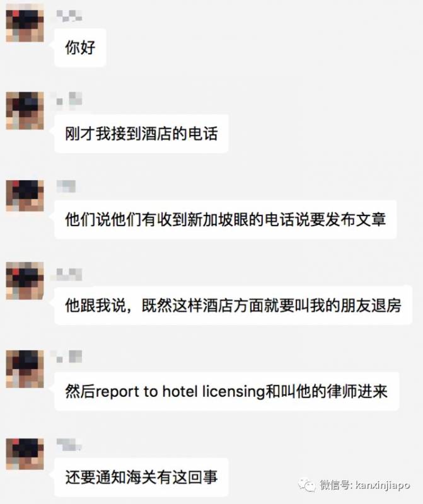Select the report to hotel licensing bubble

[227, 391]
